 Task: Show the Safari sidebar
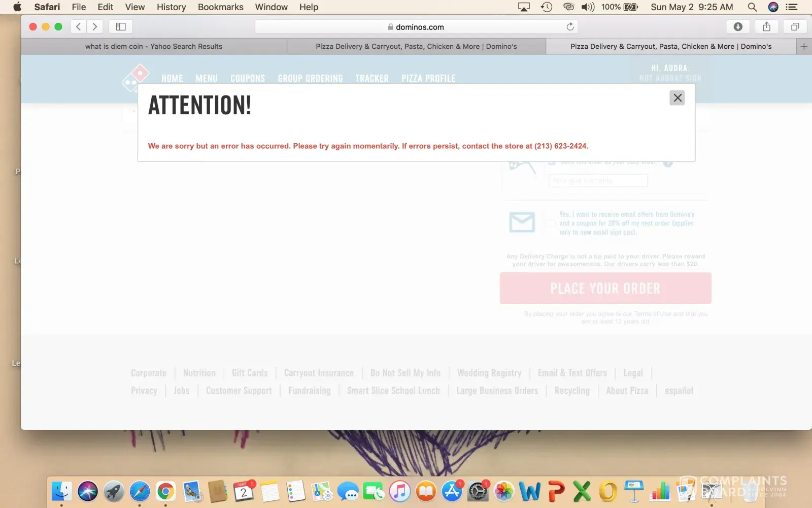click(121, 27)
